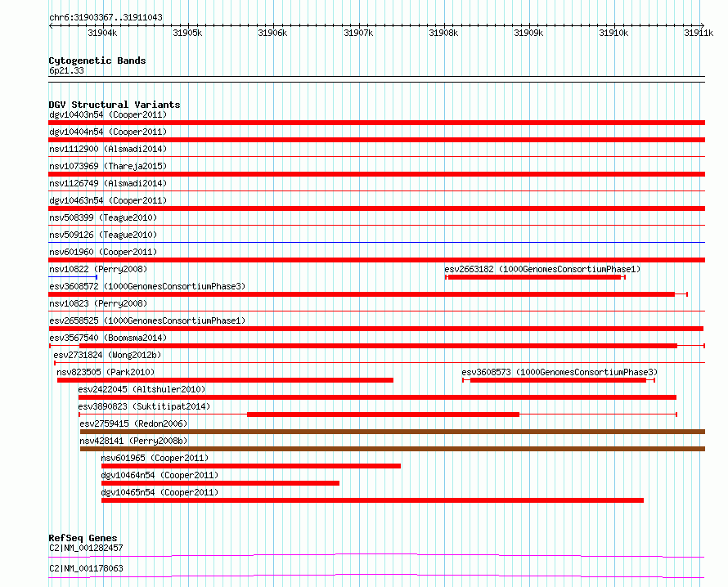Viewport: 728px width, 587px height.
Task: Open the nsv1112900 (Alsmadi2014) variant
Action: coord(108,149)
